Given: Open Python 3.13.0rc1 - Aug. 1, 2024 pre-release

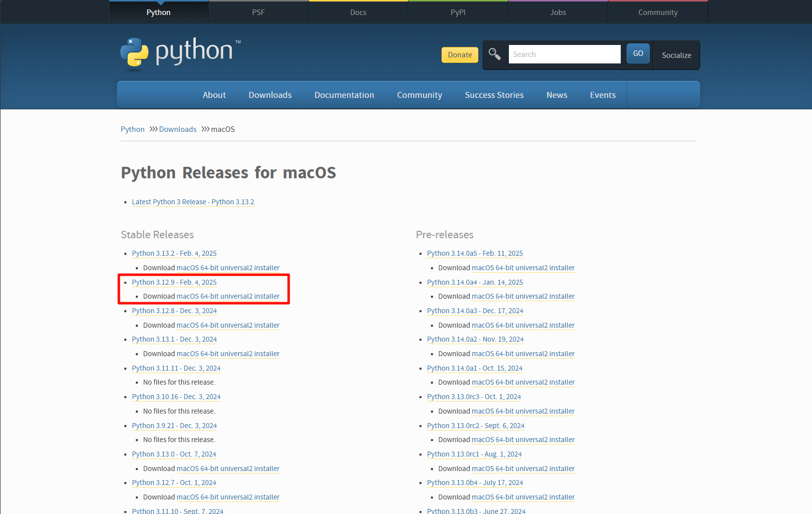Looking at the screenshot, I should pyautogui.click(x=474, y=454).
